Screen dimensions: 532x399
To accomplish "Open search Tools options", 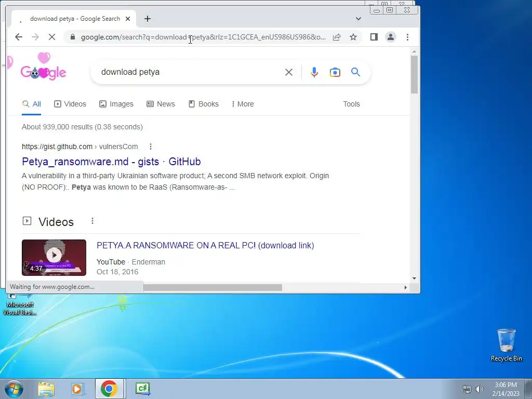I will [351, 104].
